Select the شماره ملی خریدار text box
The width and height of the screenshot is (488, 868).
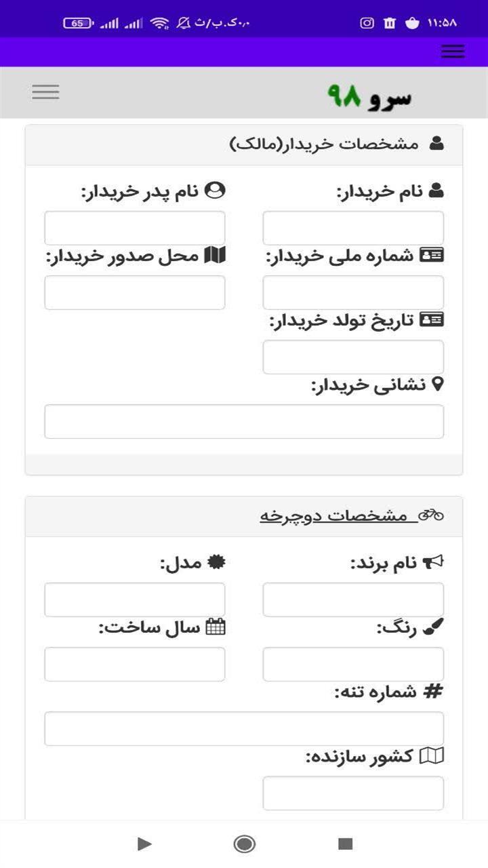pos(353,292)
